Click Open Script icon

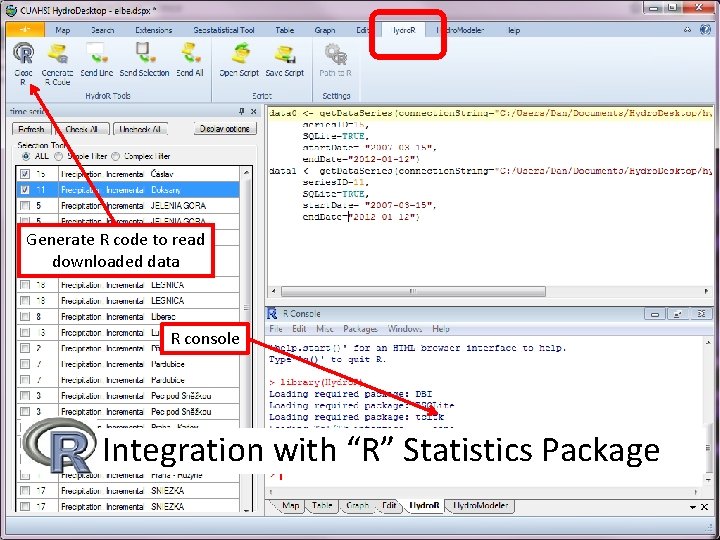pos(239,60)
